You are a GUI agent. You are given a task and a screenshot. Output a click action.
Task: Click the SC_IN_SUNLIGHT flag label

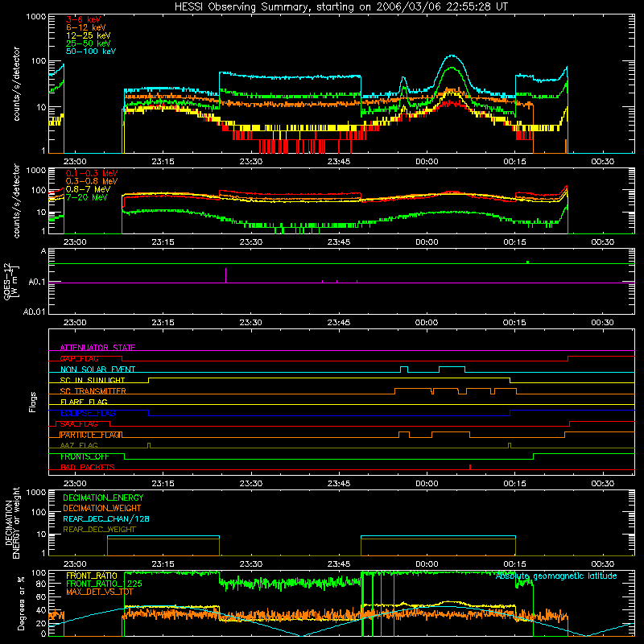93,380
